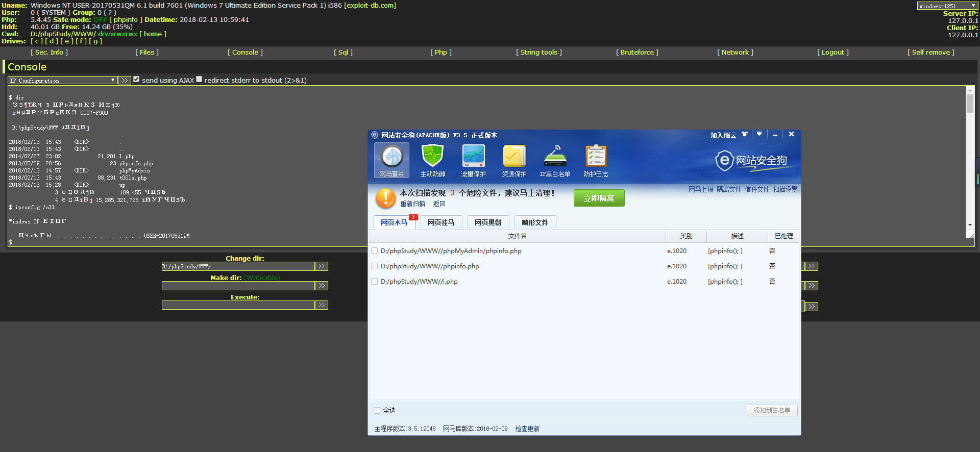Tick the 全选 select-all checkbox
The width and height of the screenshot is (980, 452).
(x=377, y=410)
